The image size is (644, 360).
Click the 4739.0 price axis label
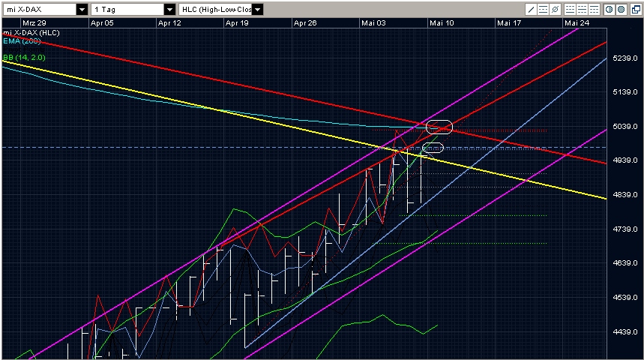[625, 229]
